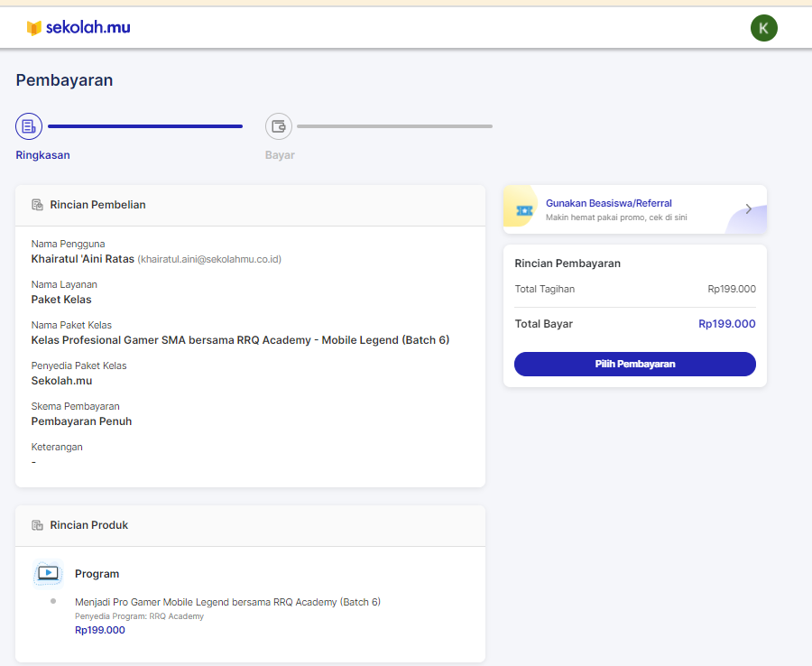Select the Pembayaran Penuh scheme value
Image resolution: width=812 pixels, height=666 pixels.
tap(81, 421)
